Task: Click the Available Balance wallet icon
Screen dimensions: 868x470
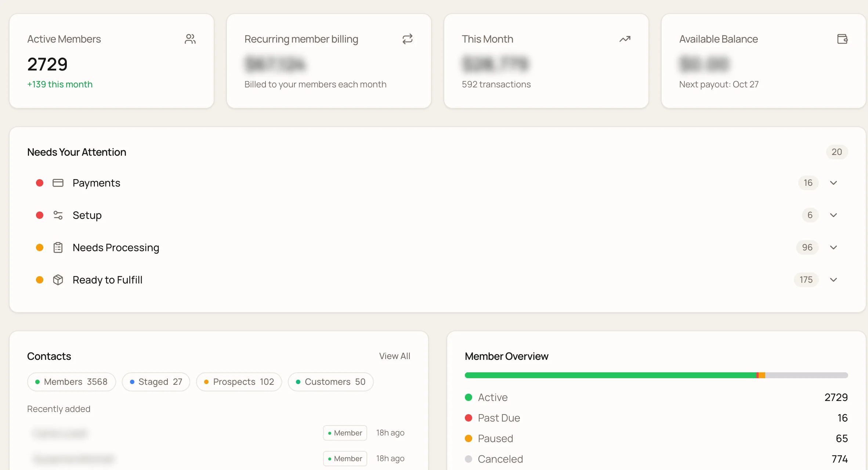Action: coord(842,39)
